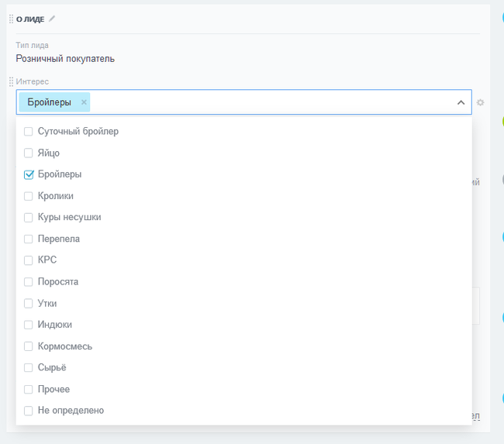Viewport: 504px width, 444px height.
Task: Select the КРС option
Action: [29, 260]
